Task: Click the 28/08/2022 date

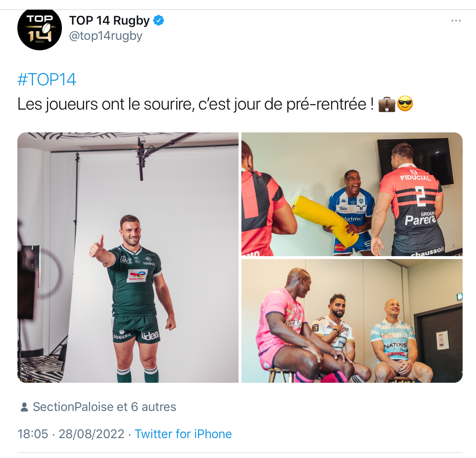Action: point(91,434)
